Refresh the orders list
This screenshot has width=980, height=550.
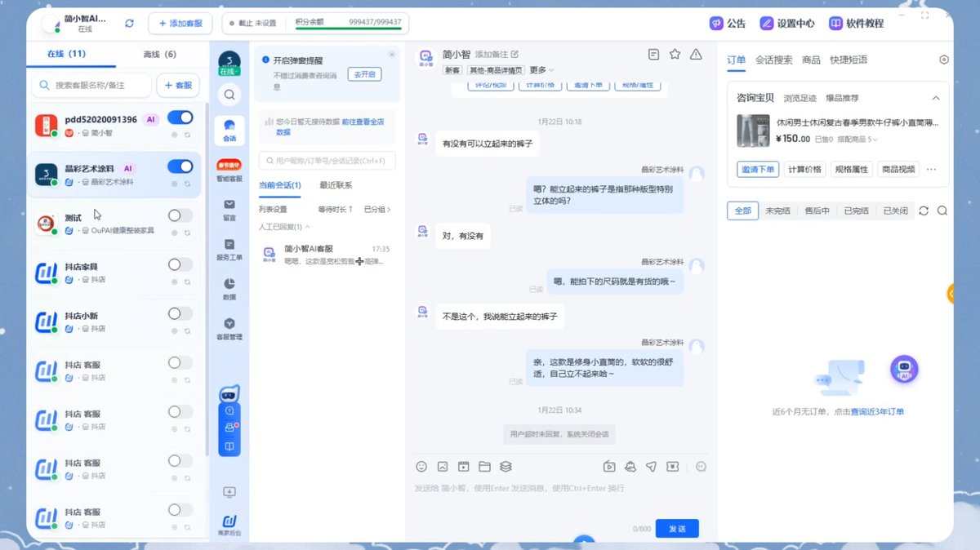click(x=924, y=211)
